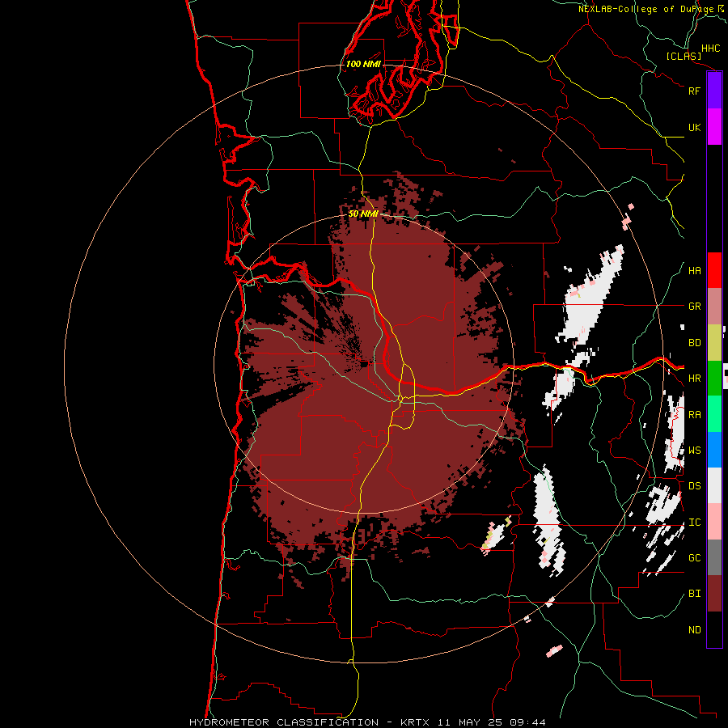Click the '[CLAS]' label above legend
This screenshot has height=728, width=728.
pos(684,57)
